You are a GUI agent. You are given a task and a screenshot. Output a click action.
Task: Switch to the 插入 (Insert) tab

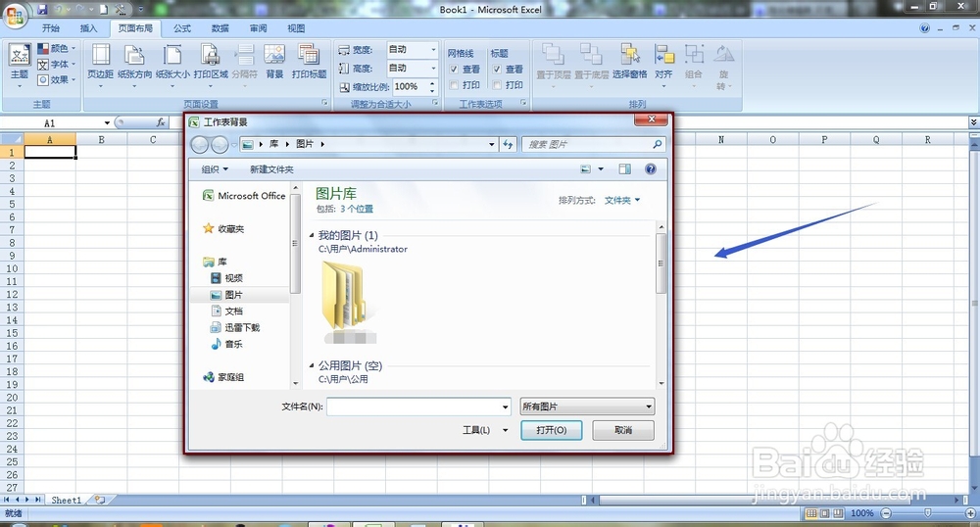[x=89, y=28]
